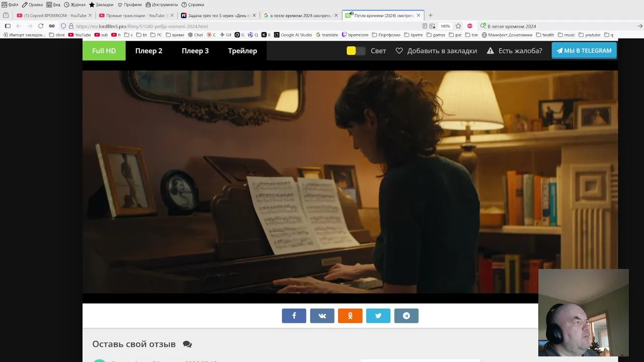644x362 pixels.
Task: Go back to the previous page
Action: (19, 26)
